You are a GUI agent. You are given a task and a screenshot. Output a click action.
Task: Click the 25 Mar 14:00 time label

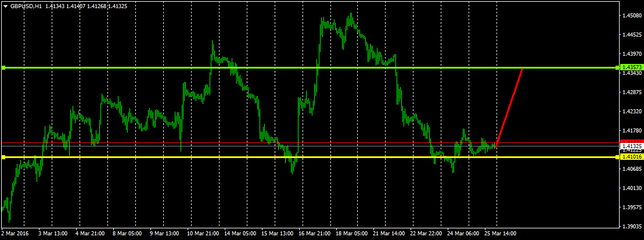(501, 233)
